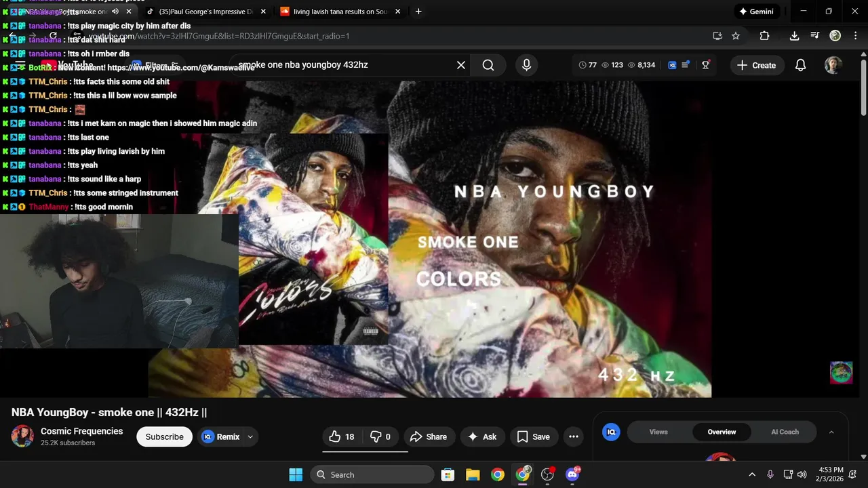Open the Gemini assistant in Chrome
Viewport: 868px width, 488px height.
756,12
